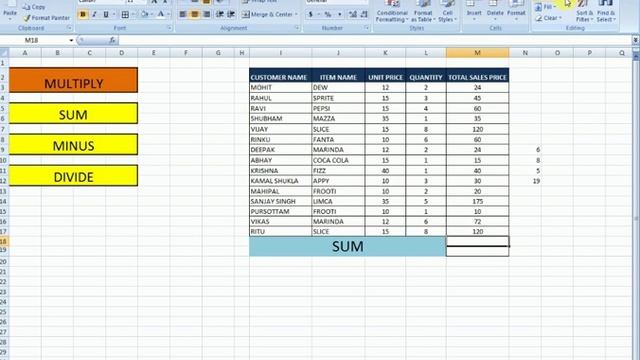Viewport: 640px width, 360px height.
Task: Select row 18 header
Action: click(x=4, y=242)
